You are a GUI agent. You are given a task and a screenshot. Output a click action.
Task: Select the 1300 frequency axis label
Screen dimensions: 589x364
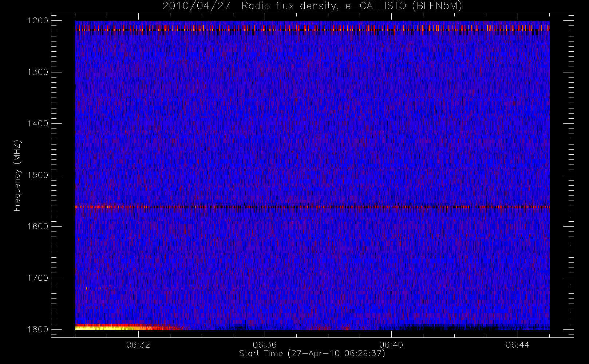(x=38, y=72)
